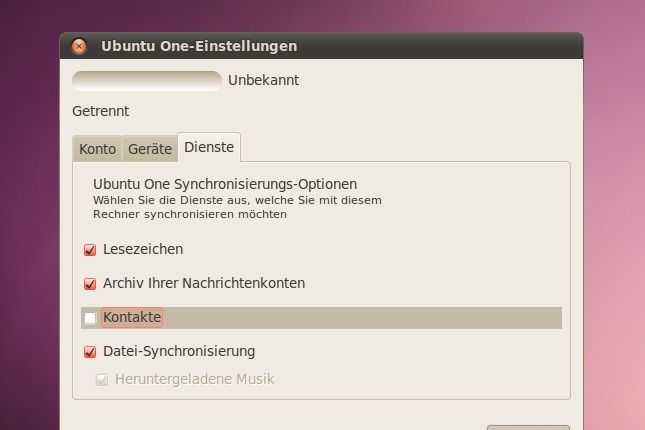Uncheck the Lesezeichen checkbox
The height and width of the screenshot is (430, 645).
pyautogui.click(x=90, y=250)
